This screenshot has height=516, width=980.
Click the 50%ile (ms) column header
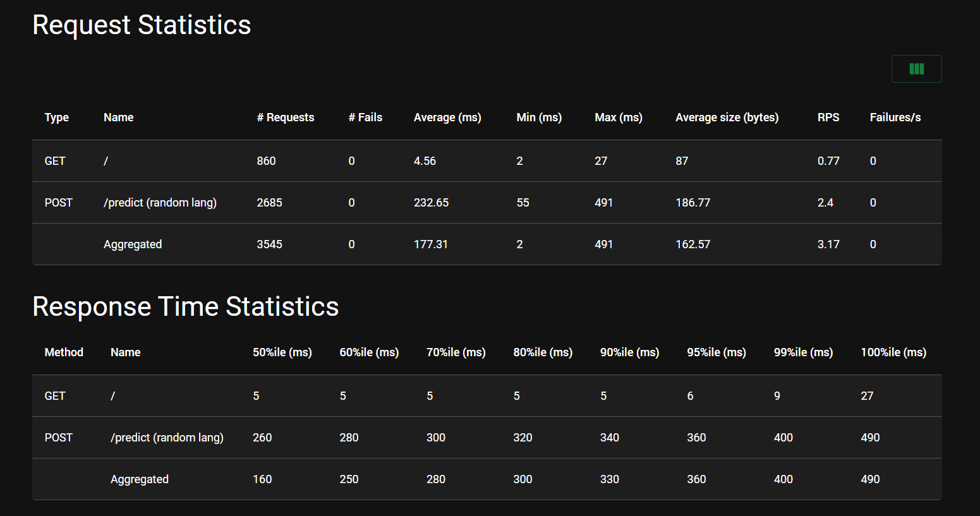coord(282,352)
